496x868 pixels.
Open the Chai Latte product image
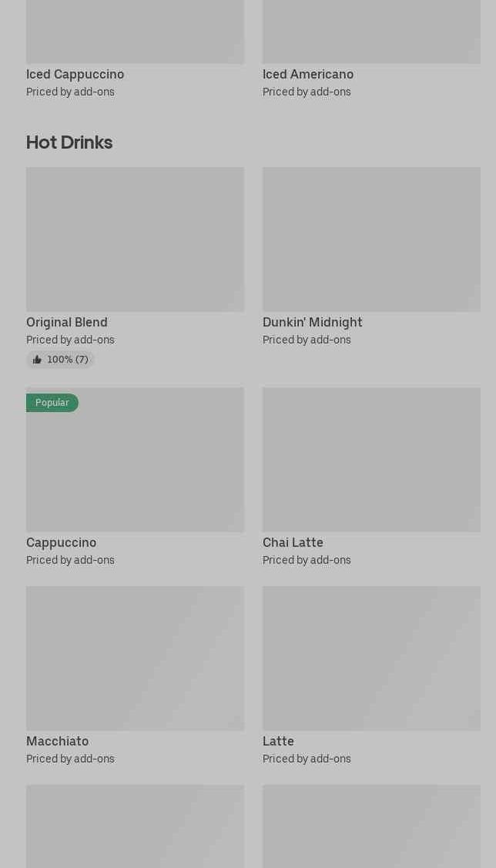[371, 460]
